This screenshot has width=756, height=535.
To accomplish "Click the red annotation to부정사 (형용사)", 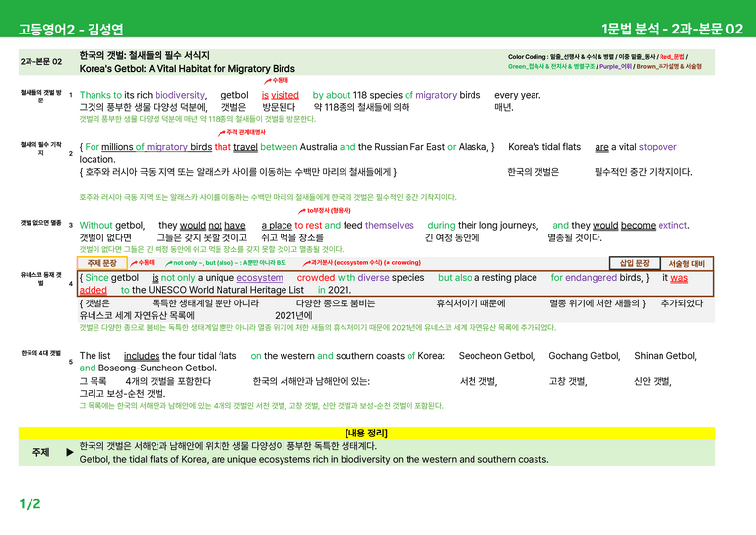I will coord(330,210).
